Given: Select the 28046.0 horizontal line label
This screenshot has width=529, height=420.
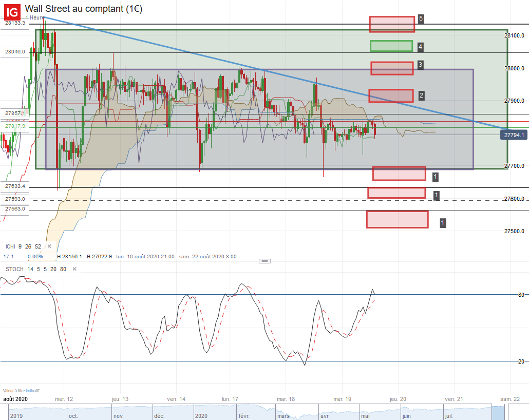Looking at the screenshot, I should pos(15,52).
